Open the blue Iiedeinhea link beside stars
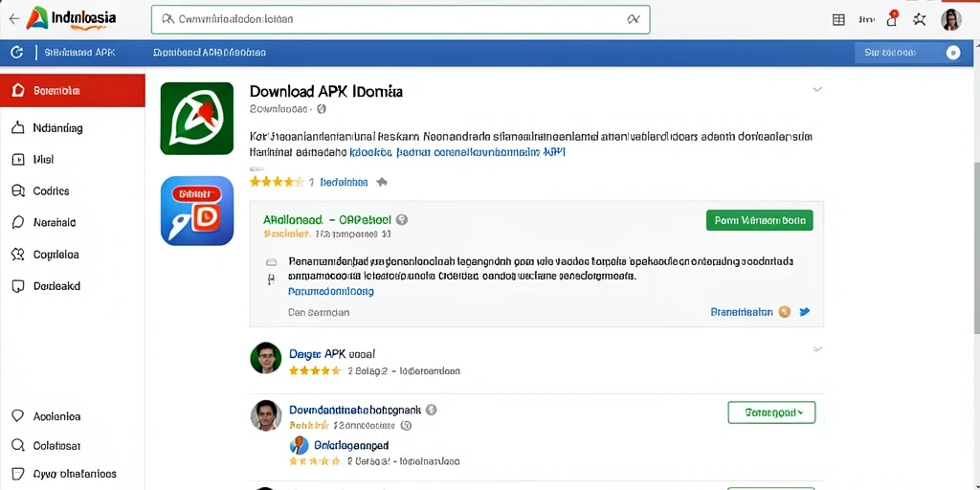The height and width of the screenshot is (490, 980). click(344, 182)
